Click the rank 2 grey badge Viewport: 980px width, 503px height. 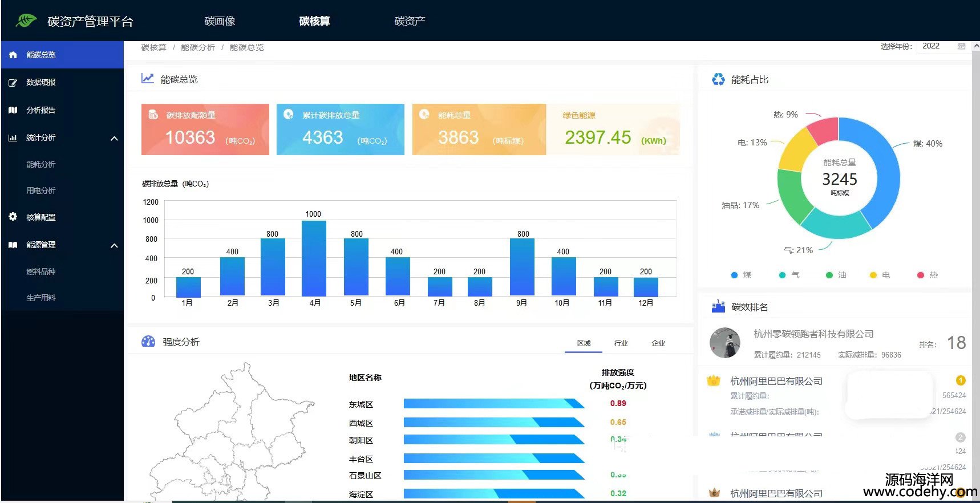[x=961, y=437]
